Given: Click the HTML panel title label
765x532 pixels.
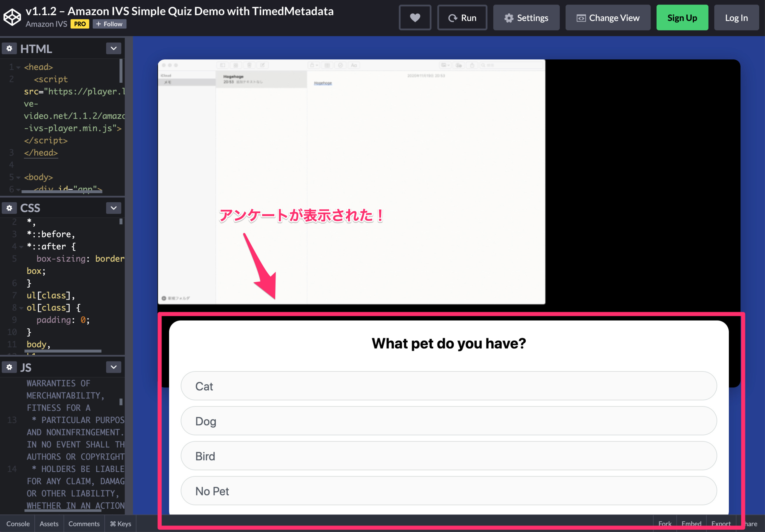Looking at the screenshot, I should 36,49.
